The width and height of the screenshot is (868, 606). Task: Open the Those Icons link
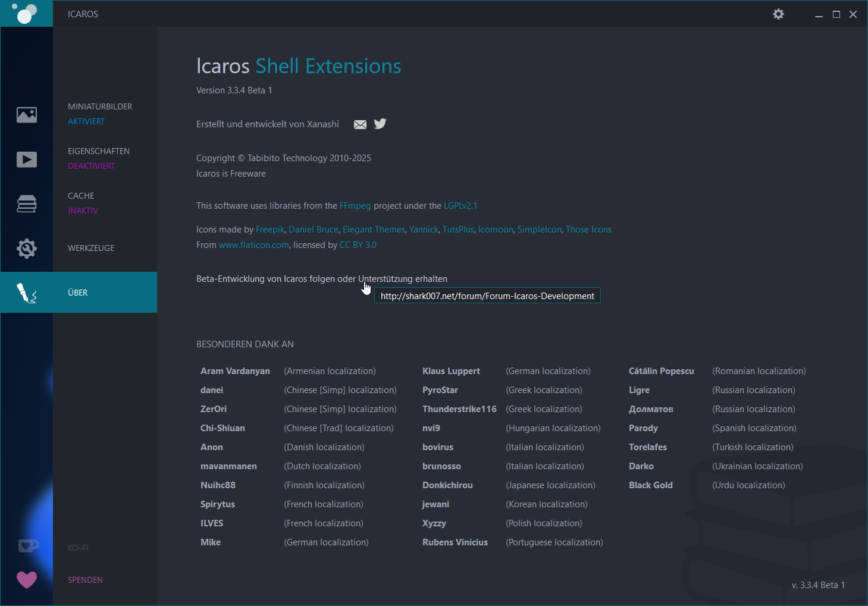588,230
